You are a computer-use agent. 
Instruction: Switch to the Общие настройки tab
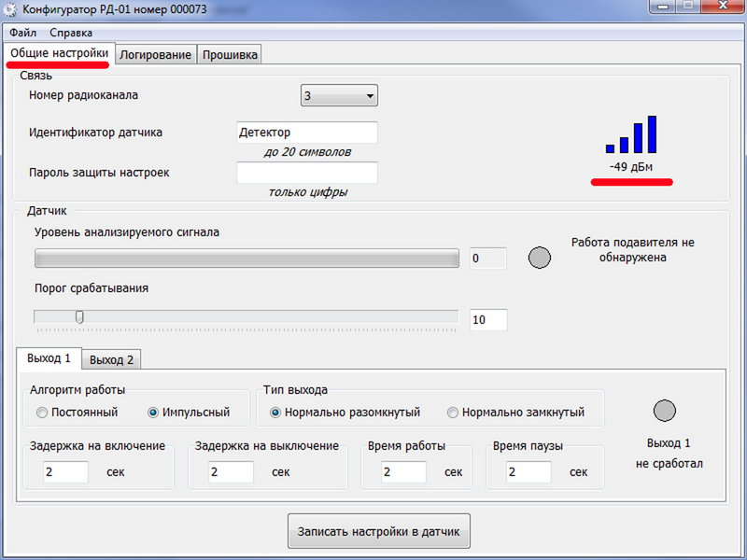60,53
